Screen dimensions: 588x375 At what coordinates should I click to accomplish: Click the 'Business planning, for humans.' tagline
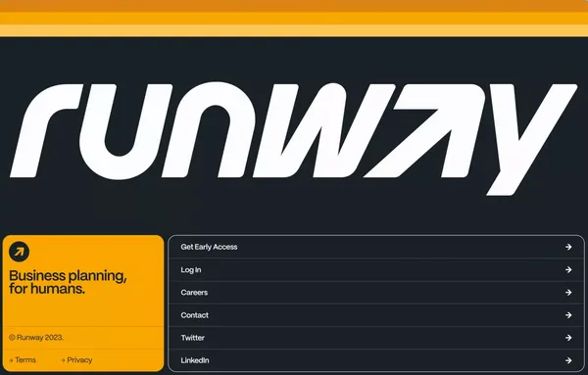point(68,282)
